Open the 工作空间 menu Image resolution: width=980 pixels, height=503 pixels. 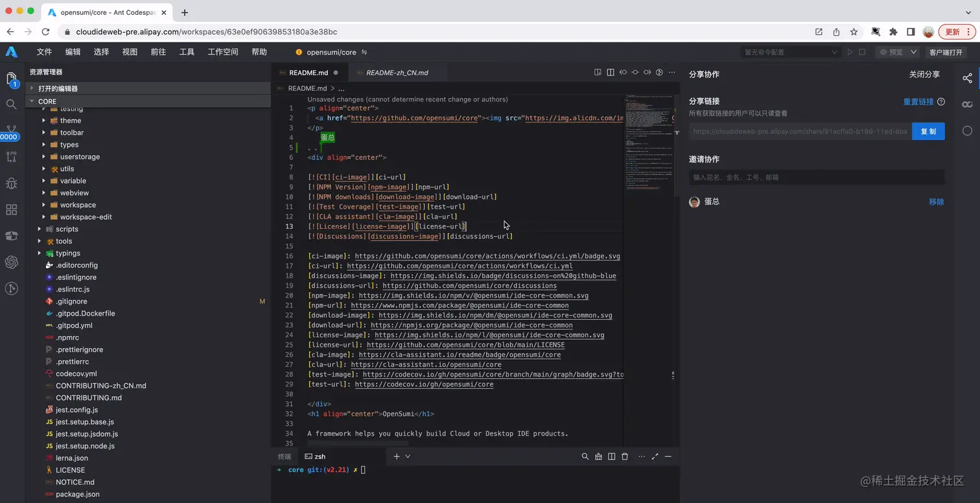click(223, 52)
